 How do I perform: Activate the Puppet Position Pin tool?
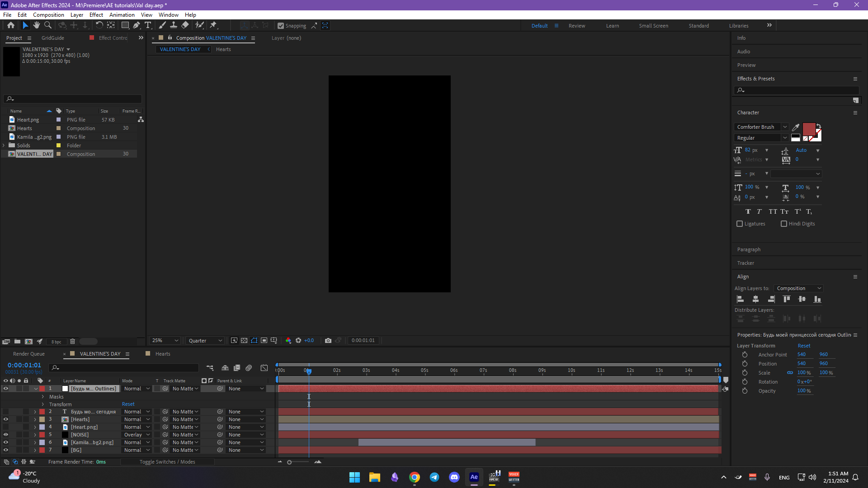coord(214,25)
